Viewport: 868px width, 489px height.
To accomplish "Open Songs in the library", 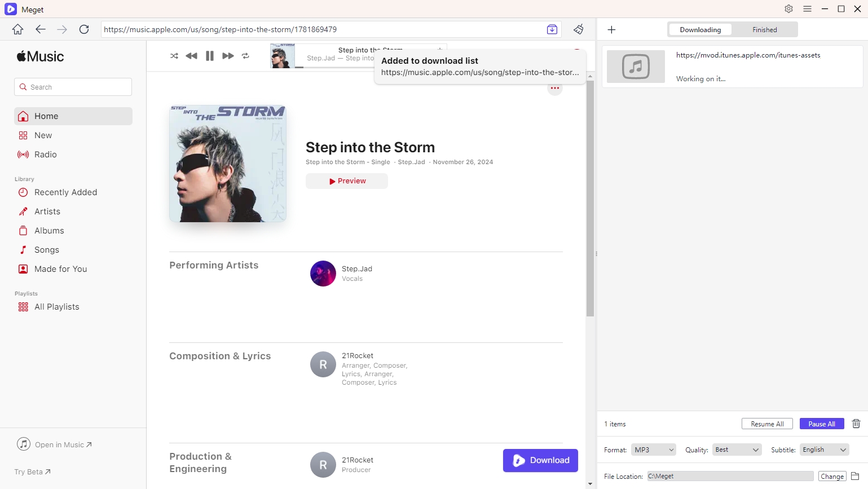I will (x=73, y=250).
